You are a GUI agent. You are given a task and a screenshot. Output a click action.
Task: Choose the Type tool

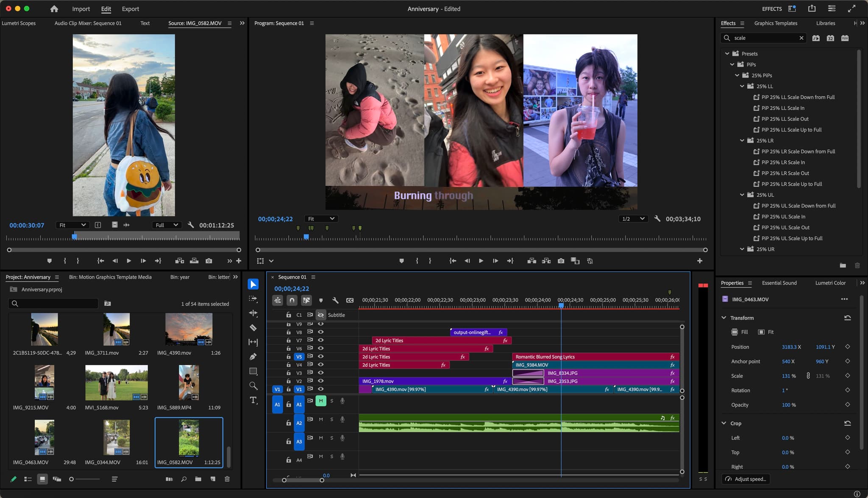tap(253, 400)
